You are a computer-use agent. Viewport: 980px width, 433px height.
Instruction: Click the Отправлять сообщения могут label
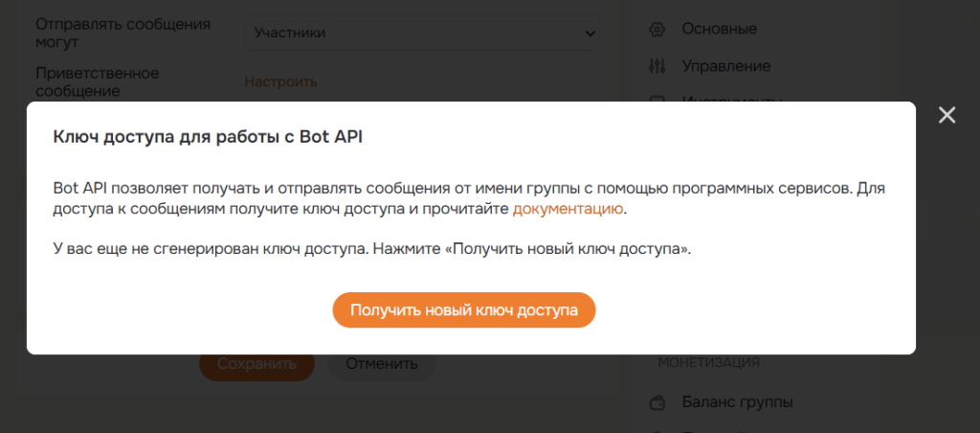[x=122, y=33]
